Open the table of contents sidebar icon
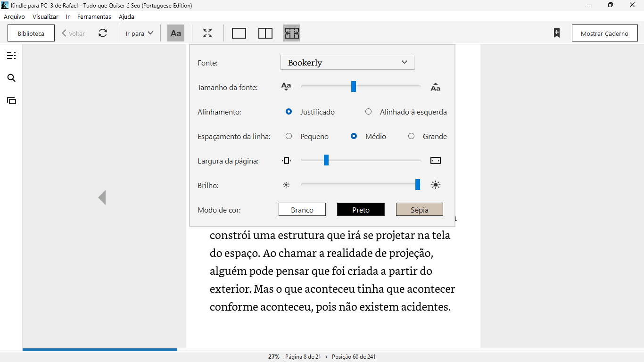644x362 pixels. (11, 56)
